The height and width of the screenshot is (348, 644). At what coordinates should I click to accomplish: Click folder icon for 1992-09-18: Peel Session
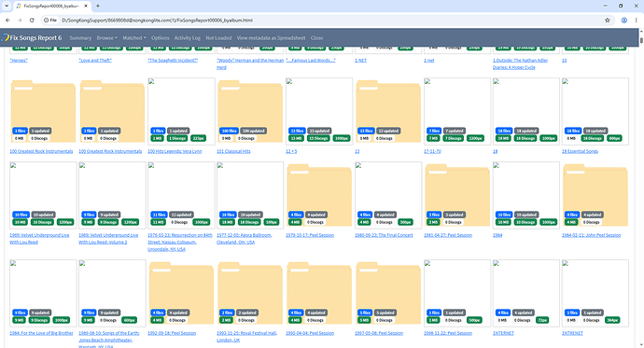[x=181, y=293]
